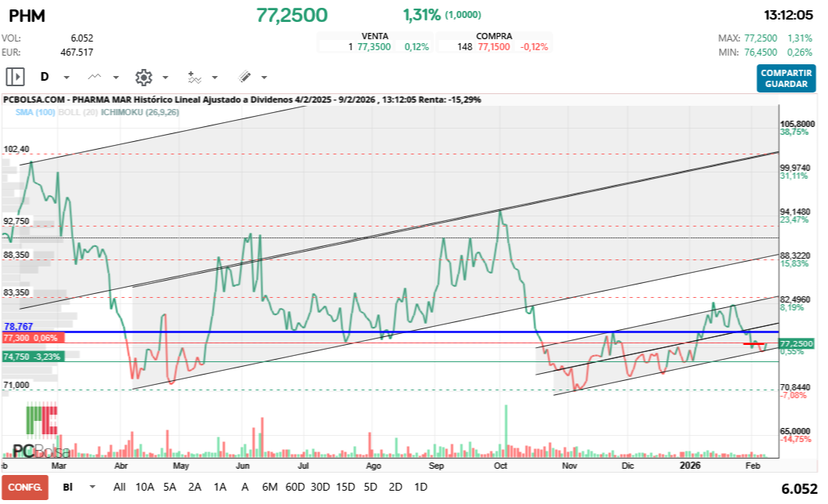This screenshot has width=828, height=504.
Task: Open the BI dropdown arrow
Action: click(x=93, y=487)
